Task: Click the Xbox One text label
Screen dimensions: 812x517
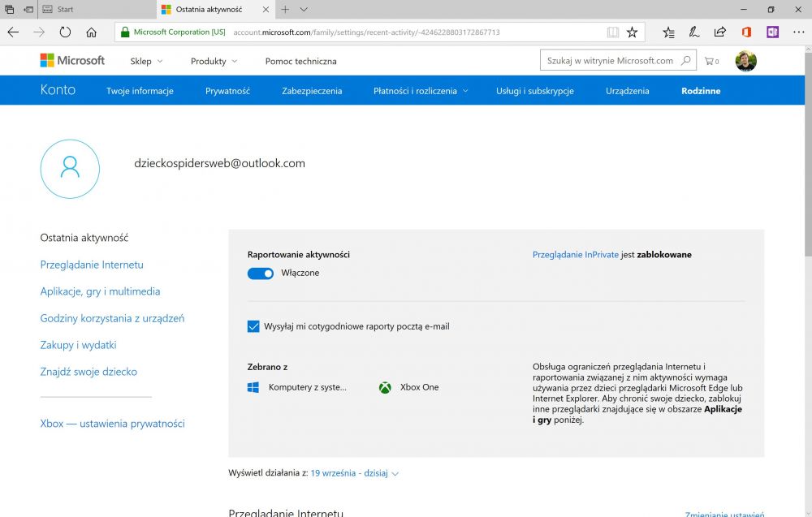Action: coord(420,387)
